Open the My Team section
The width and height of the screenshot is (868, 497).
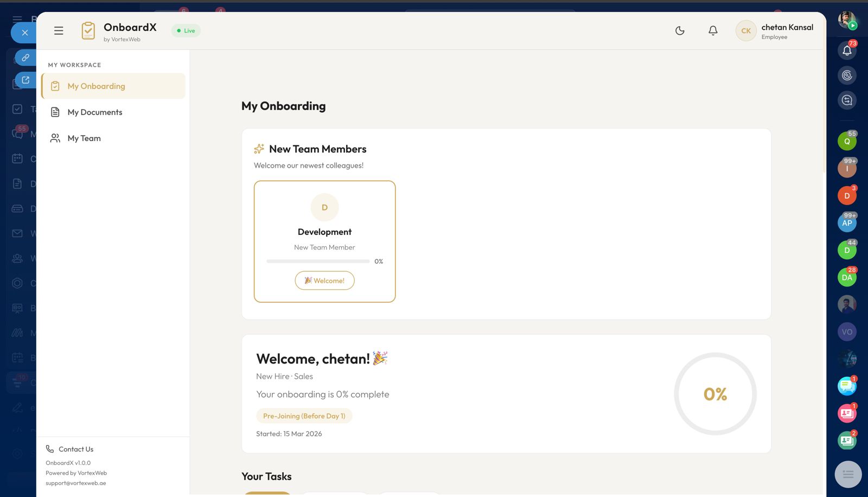coord(84,138)
